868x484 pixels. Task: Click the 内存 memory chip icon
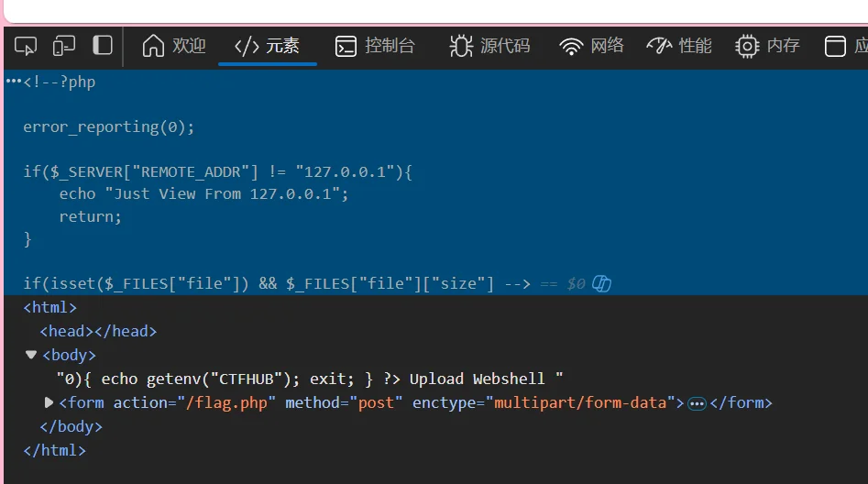click(747, 46)
